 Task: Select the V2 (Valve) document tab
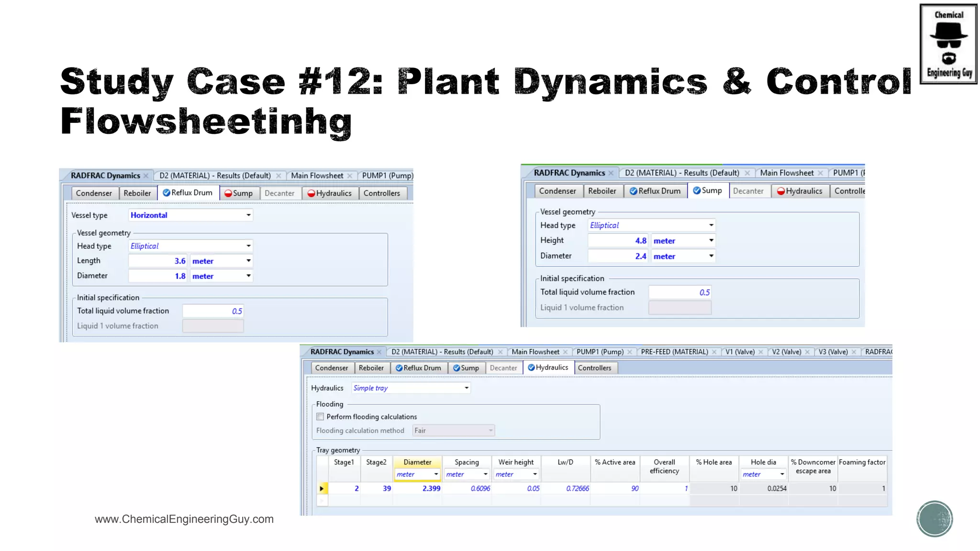click(786, 352)
